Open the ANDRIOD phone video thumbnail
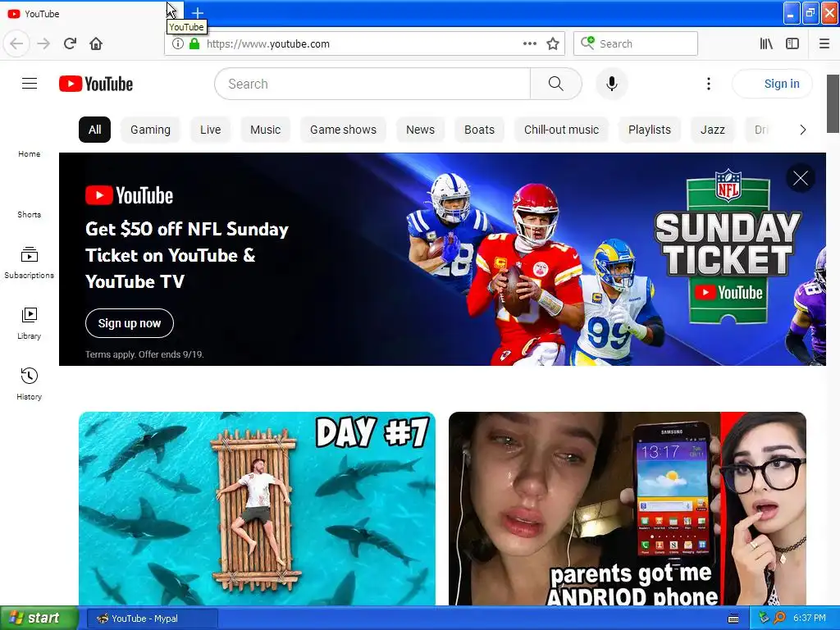The width and height of the screenshot is (840, 630). point(628,509)
